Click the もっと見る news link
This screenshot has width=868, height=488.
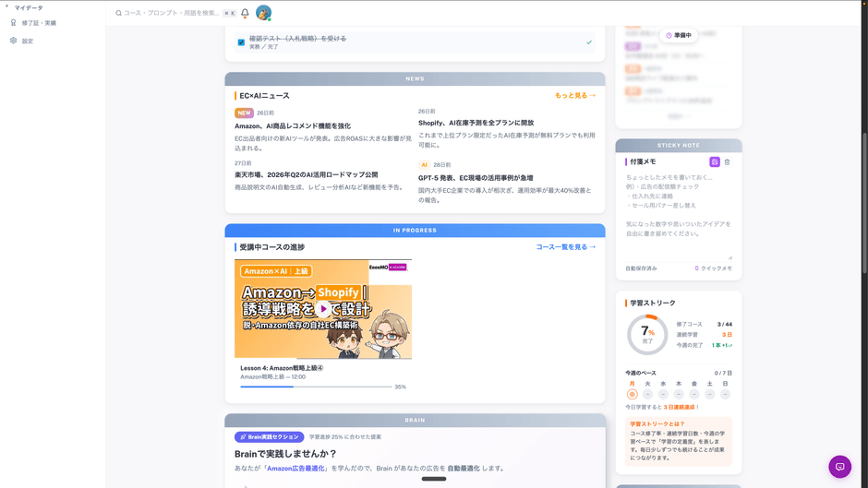(x=575, y=96)
